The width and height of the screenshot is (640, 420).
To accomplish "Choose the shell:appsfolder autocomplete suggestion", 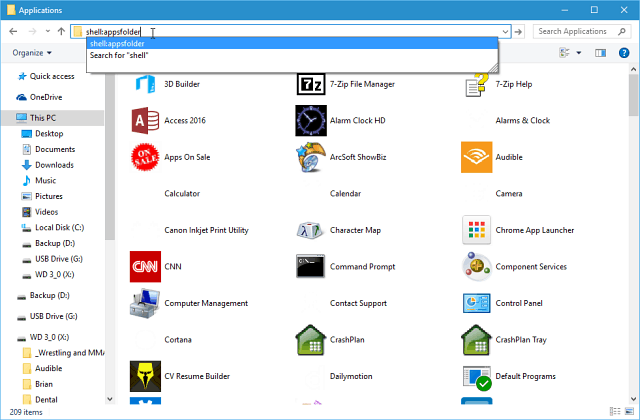I will pos(292,43).
